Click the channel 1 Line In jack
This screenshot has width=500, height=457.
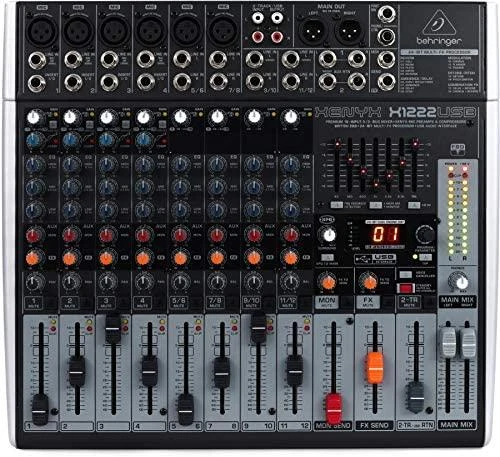[x=37, y=60]
